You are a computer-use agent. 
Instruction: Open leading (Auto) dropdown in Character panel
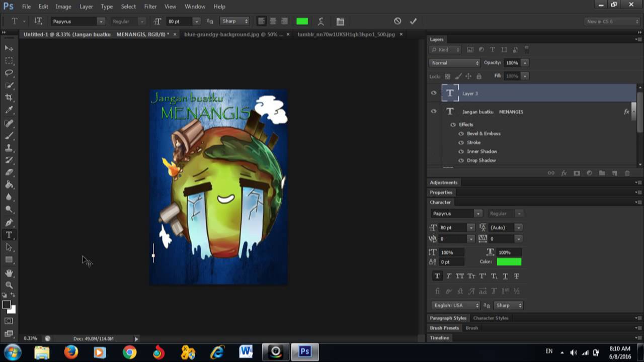(x=519, y=228)
